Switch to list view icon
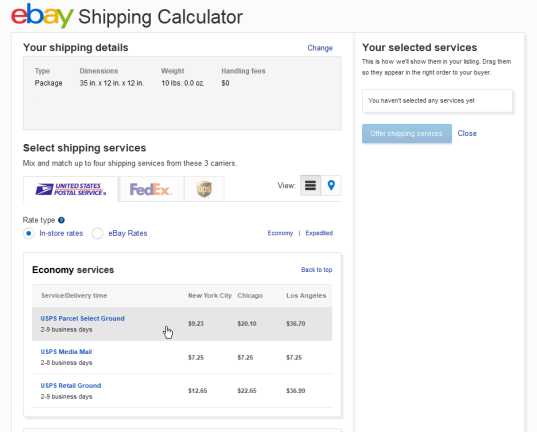Viewport: 537px width, 432px height. 310,185
